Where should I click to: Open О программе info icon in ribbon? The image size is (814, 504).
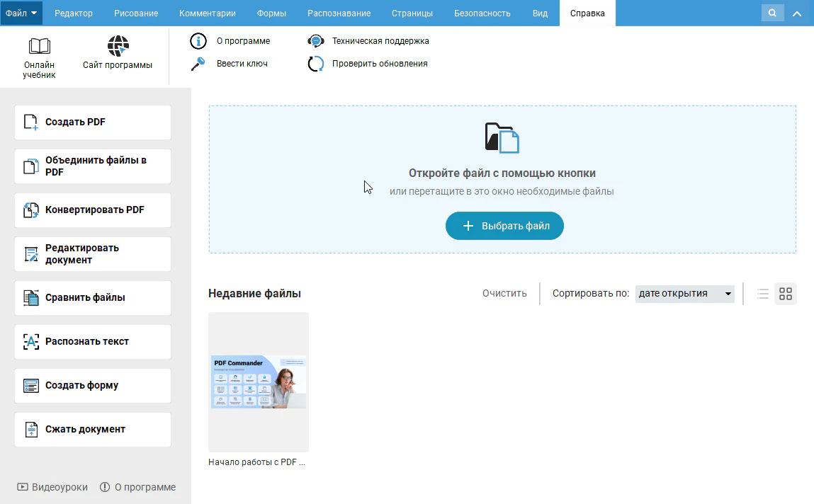tap(198, 41)
